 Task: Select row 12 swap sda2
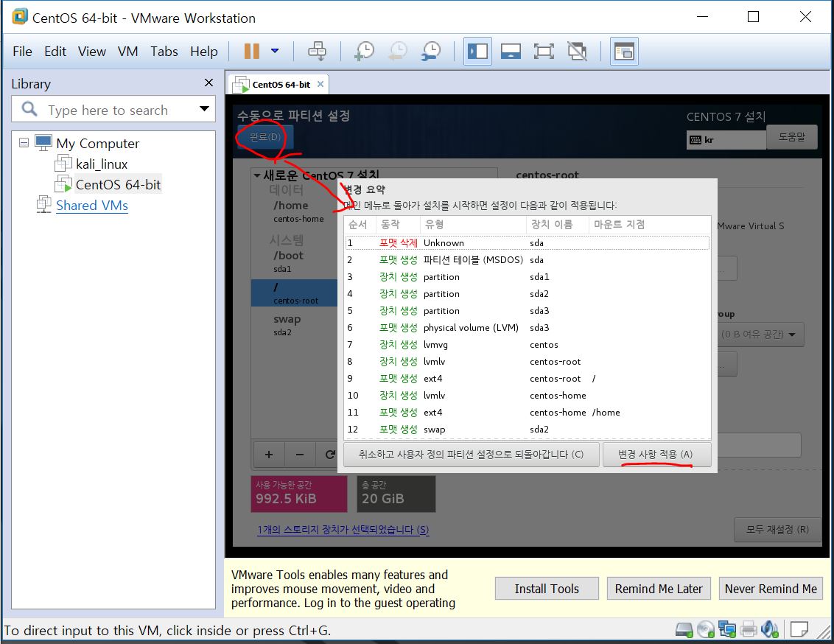527,429
